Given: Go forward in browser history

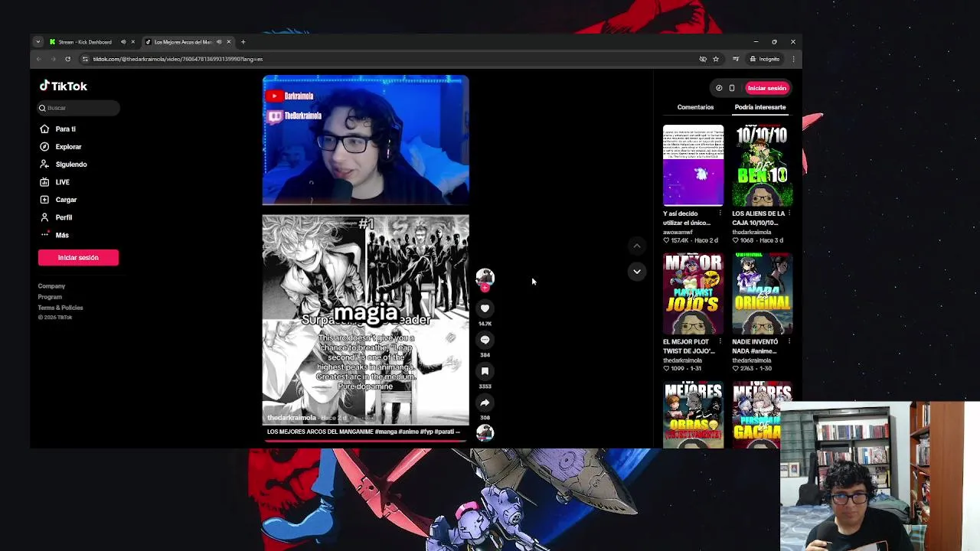Looking at the screenshot, I should [53, 59].
